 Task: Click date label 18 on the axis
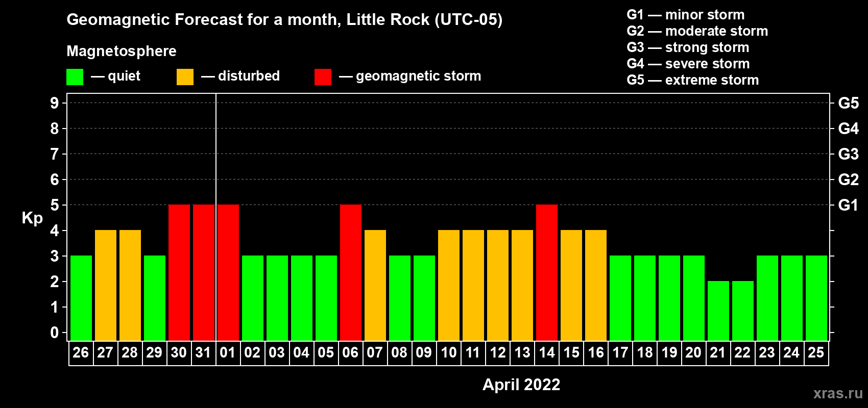coord(644,353)
